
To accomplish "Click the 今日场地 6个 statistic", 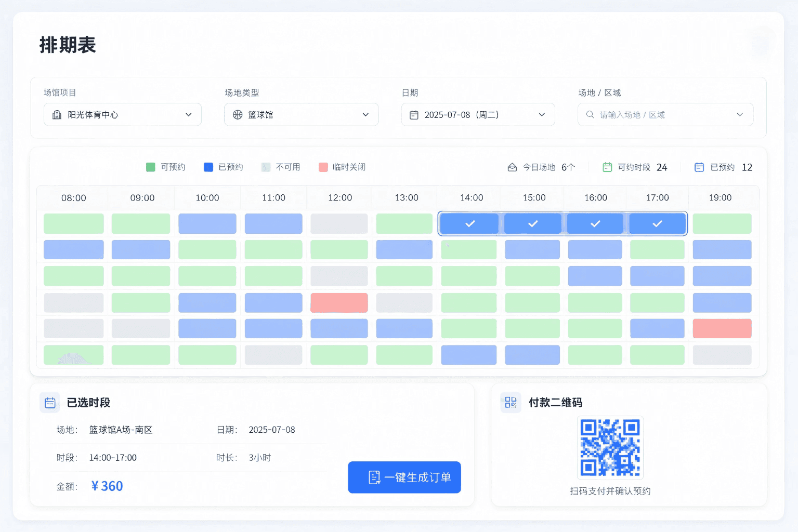I will click(541, 167).
